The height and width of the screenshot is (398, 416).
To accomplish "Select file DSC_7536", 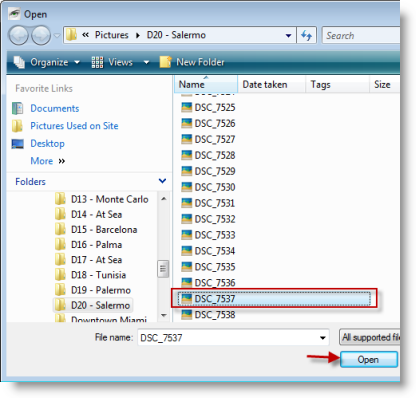I will click(x=208, y=283).
